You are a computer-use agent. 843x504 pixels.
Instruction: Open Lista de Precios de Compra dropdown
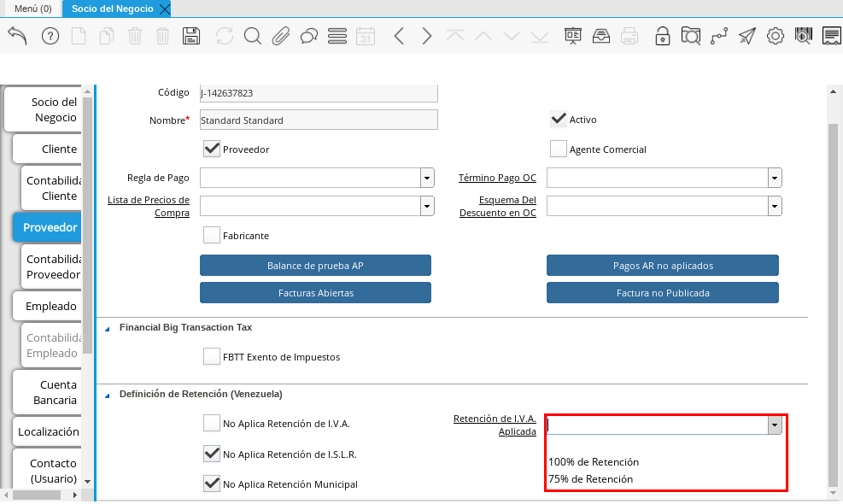427,206
